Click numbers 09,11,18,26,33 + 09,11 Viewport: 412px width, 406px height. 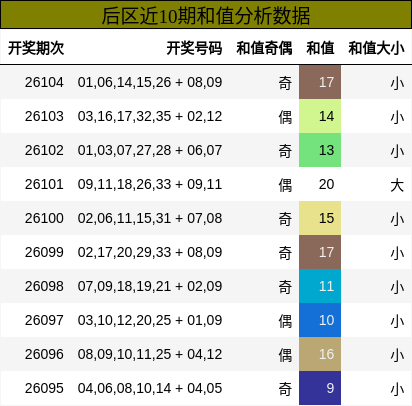[x=150, y=184]
